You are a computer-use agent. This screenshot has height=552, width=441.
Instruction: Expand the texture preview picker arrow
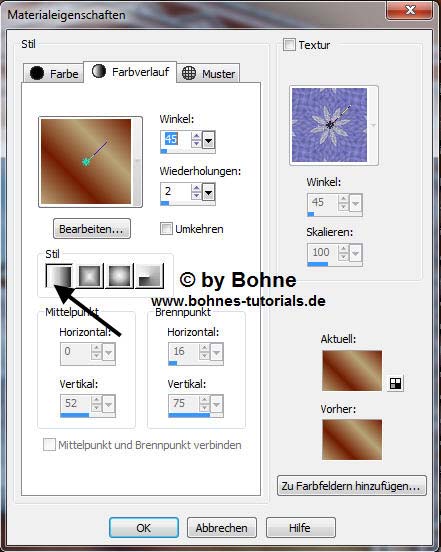tap(373, 125)
